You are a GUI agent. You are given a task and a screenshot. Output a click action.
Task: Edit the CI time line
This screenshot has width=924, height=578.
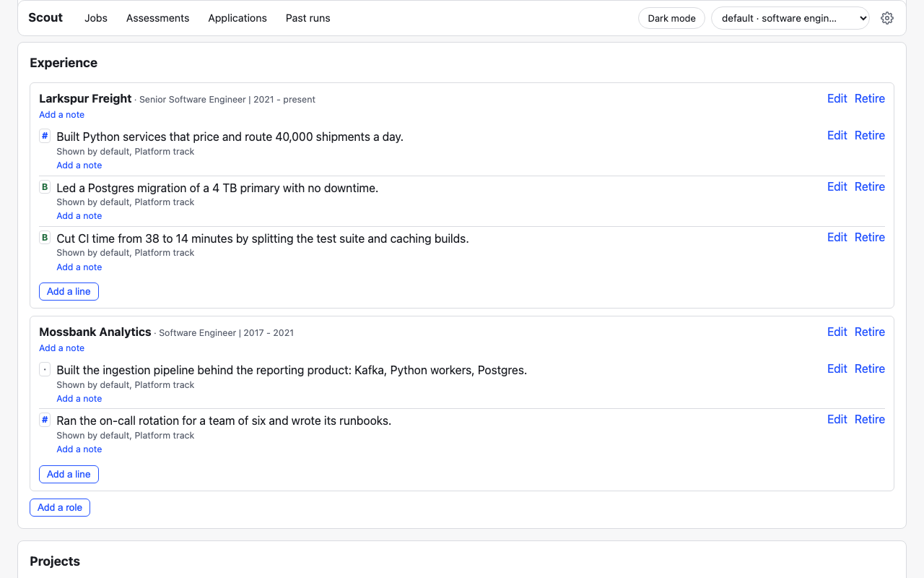pyautogui.click(x=837, y=237)
